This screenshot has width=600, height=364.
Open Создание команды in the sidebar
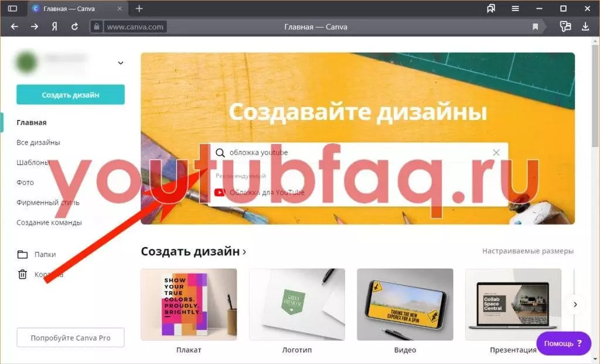(49, 222)
